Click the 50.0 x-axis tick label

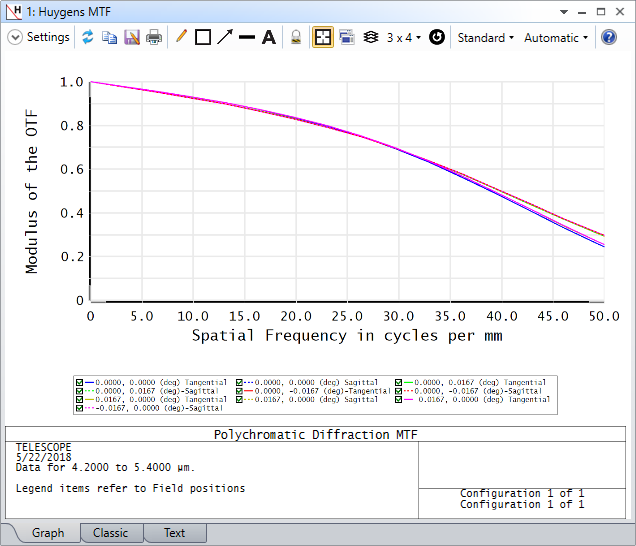coord(604,316)
